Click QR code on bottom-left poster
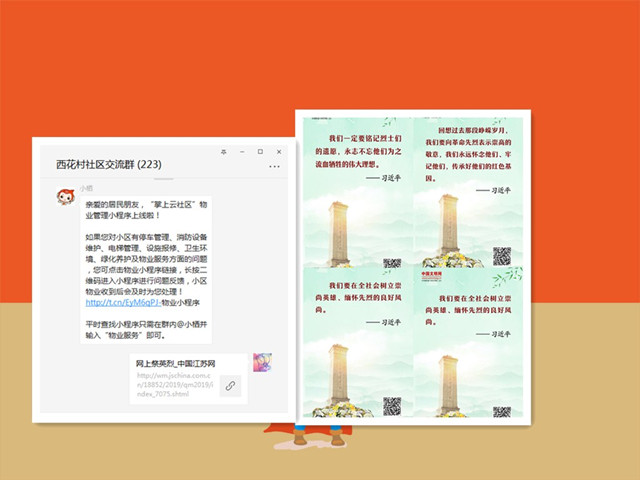 point(392,406)
